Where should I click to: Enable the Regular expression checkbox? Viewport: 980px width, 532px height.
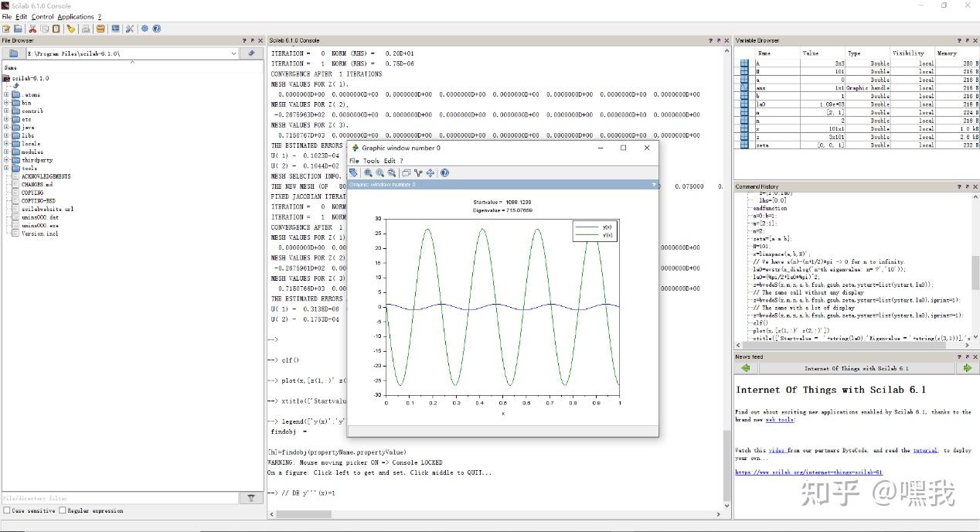63,510
